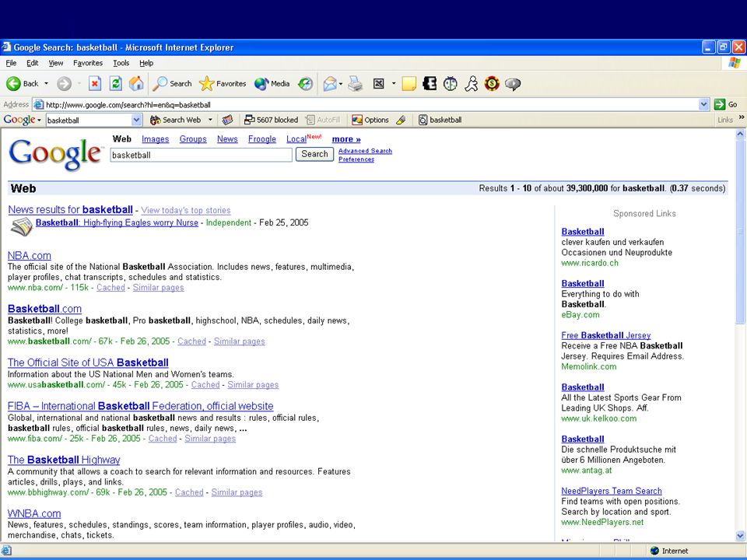
Task: Click inside the Google page search field
Action: 201,156
